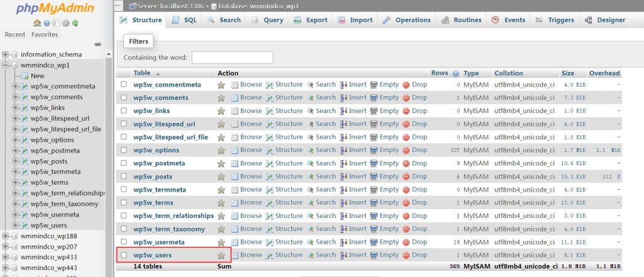
Task: Click the Home icon under phpMyAdmin logo
Action: [37, 23]
